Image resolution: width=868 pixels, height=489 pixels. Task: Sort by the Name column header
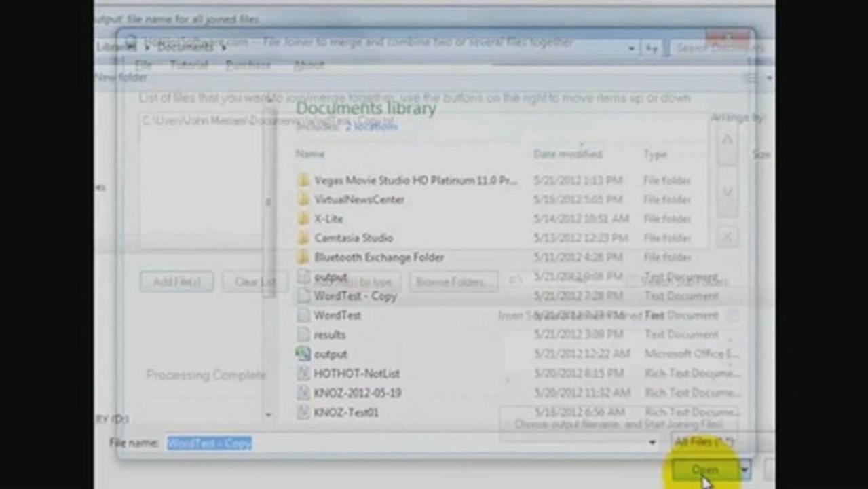point(310,154)
